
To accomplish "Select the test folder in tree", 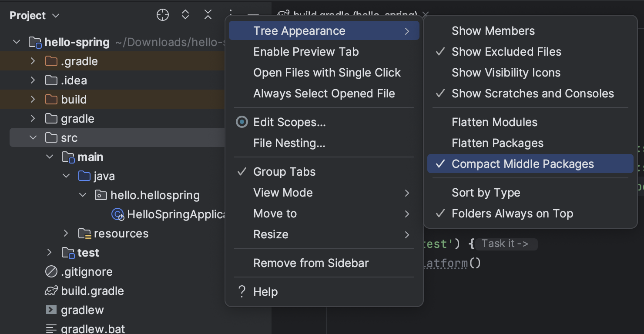I will click(x=88, y=253).
